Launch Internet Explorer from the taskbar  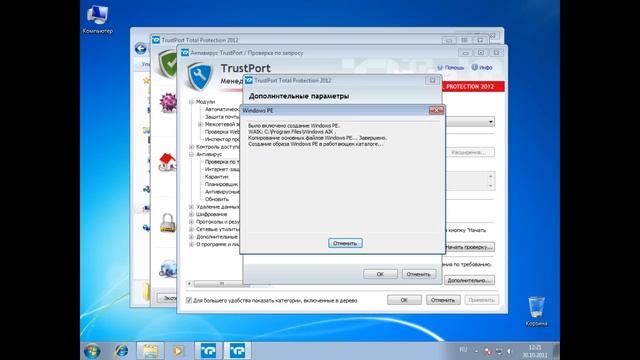coord(121,351)
